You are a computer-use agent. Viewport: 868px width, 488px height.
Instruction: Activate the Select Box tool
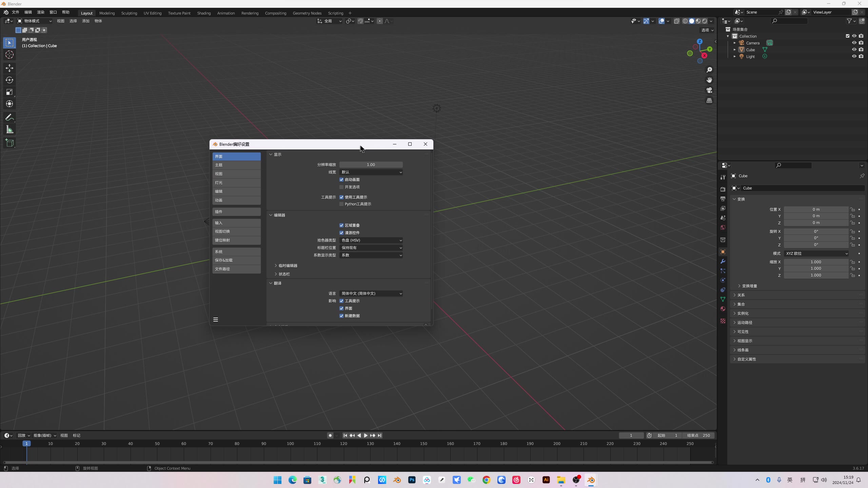(9, 43)
